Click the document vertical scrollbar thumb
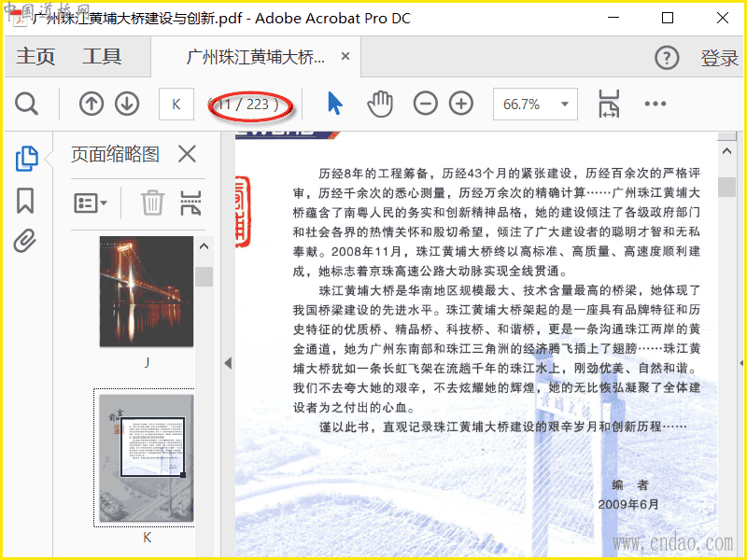This screenshot has height=560, width=747. tap(726, 187)
